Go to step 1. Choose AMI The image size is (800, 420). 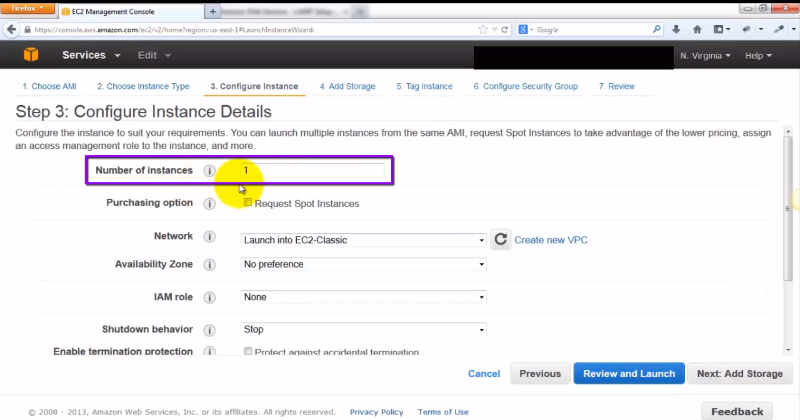(49, 86)
